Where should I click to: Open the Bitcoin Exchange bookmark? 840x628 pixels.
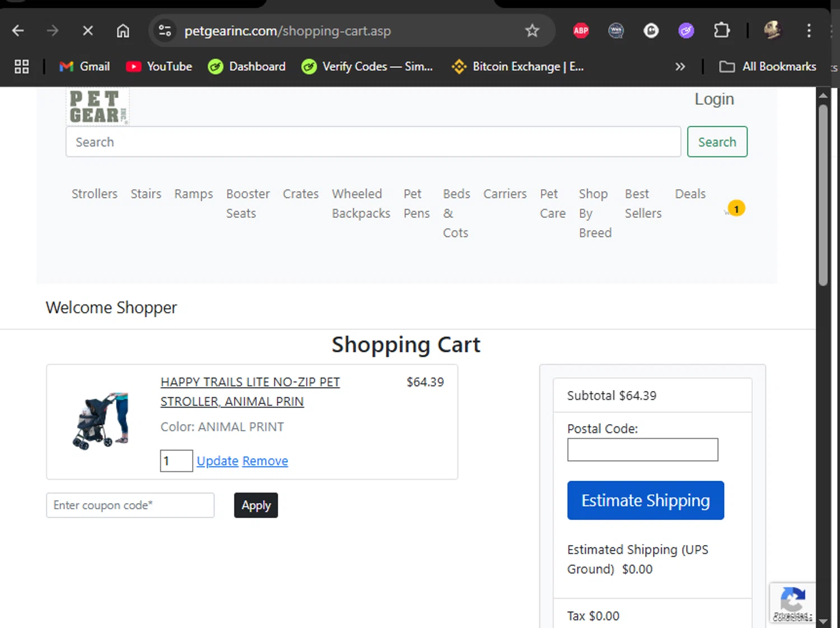(517, 67)
